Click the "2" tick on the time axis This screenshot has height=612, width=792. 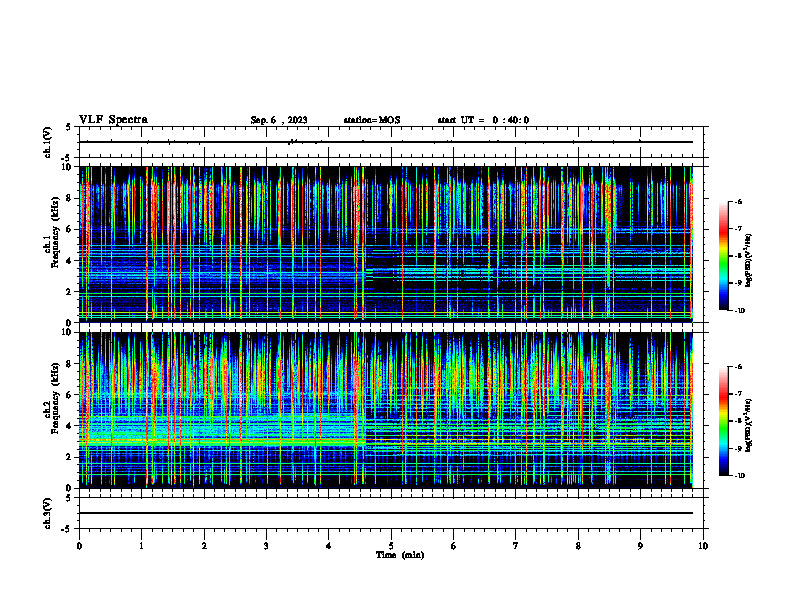tap(204, 546)
